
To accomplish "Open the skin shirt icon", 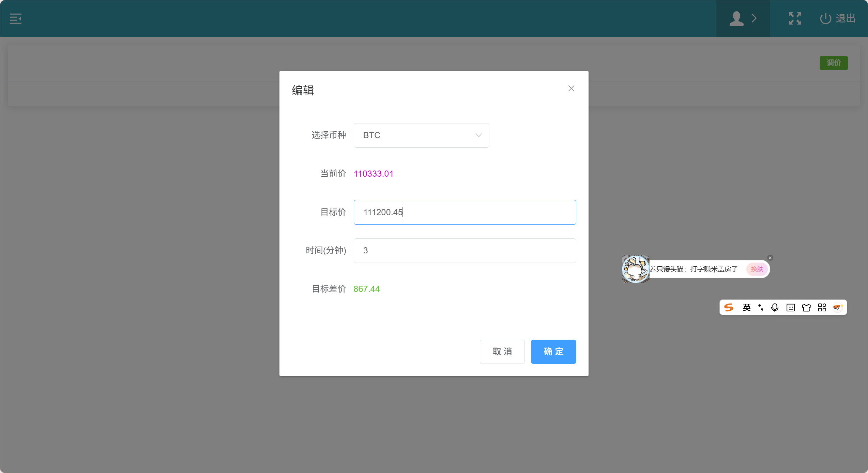I will tap(806, 308).
